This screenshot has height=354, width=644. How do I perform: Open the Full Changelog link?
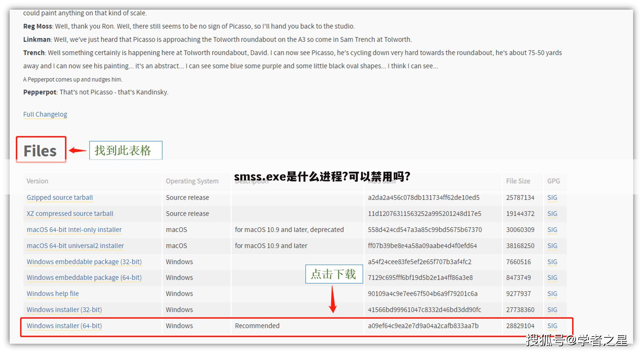point(45,114)
